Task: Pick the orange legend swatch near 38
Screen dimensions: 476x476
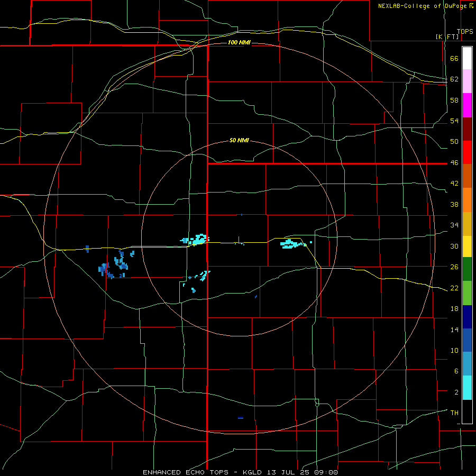Action: tap(467, 200)
